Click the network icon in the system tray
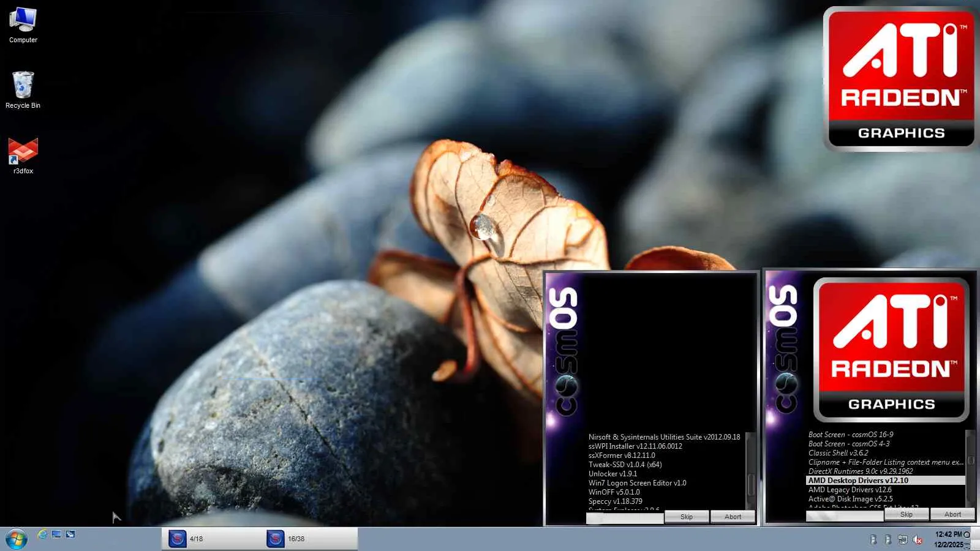 pyautogui.click(x=902, y=539)
